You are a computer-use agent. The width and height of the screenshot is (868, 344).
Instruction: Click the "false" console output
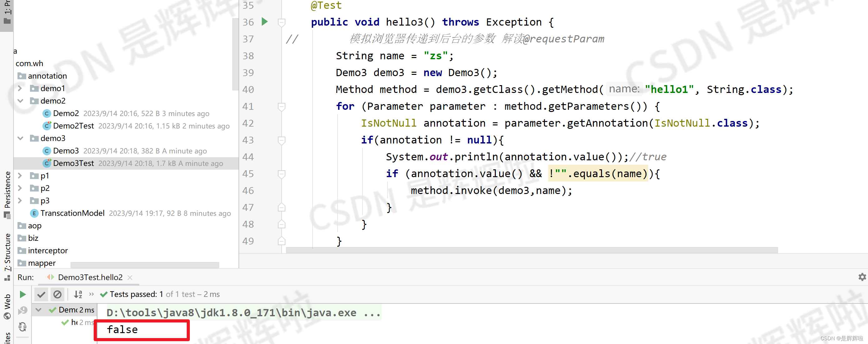[x=122, y=329]
